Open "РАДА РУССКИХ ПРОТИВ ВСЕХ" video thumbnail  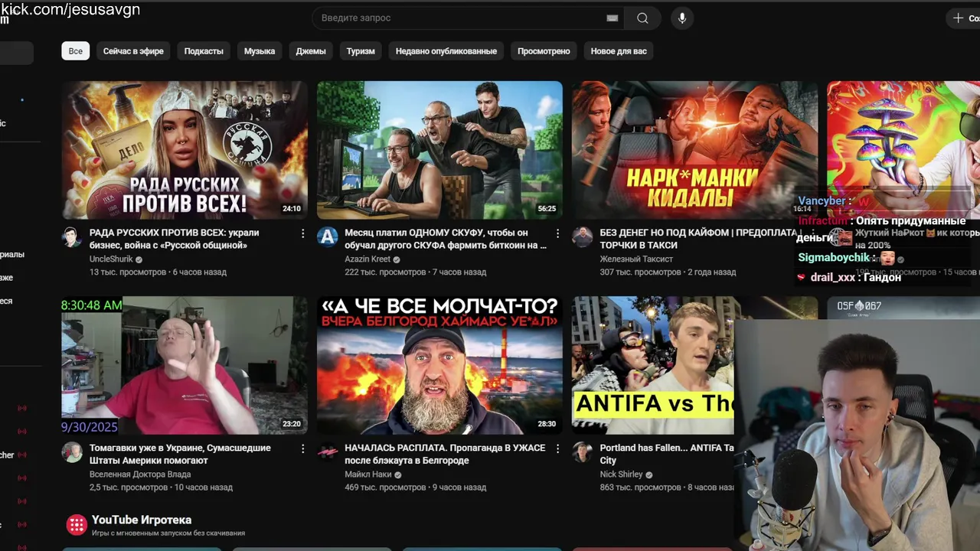pos(185,150)
